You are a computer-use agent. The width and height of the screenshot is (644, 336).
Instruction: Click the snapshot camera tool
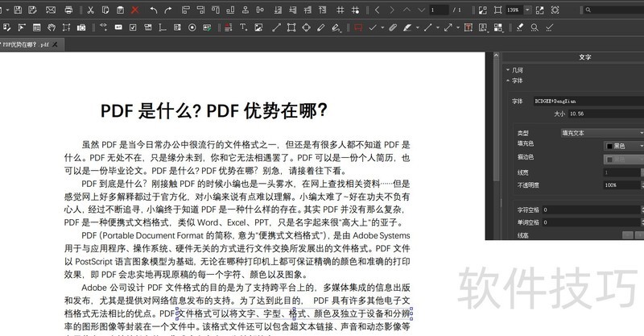pyautogui.click(x=81, y=27)
